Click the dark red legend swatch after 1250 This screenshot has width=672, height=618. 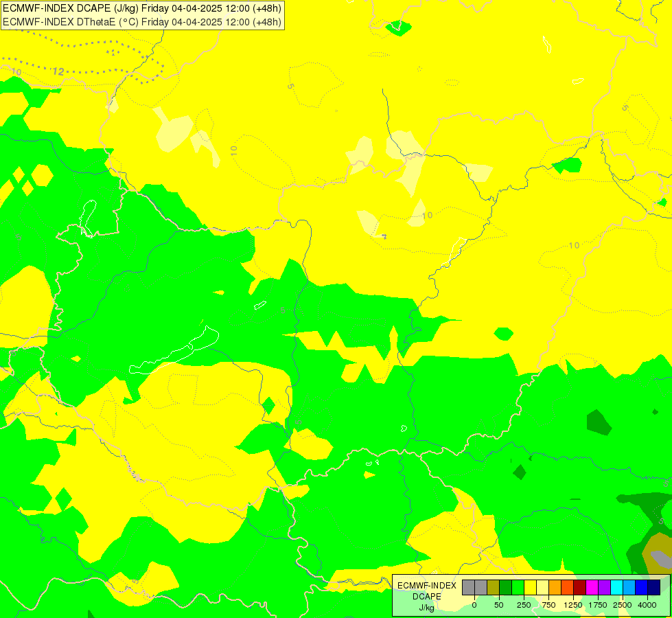(579, 588)
